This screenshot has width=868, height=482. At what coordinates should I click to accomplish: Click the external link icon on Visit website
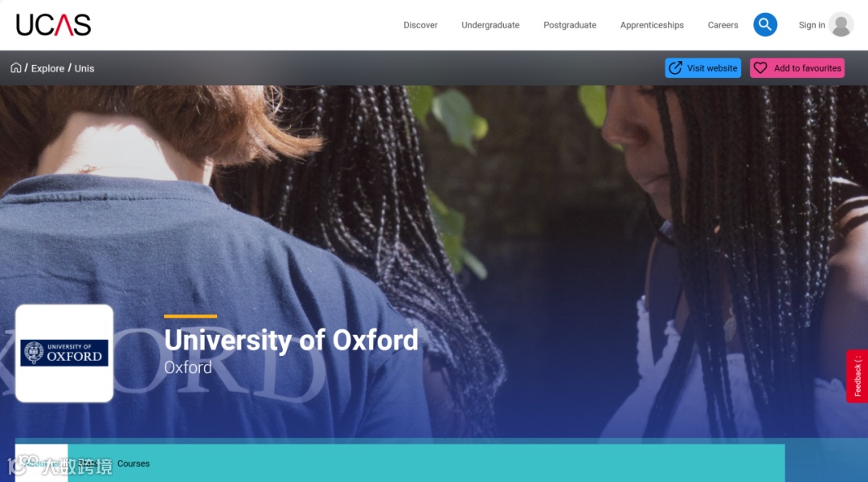[675, 68]
